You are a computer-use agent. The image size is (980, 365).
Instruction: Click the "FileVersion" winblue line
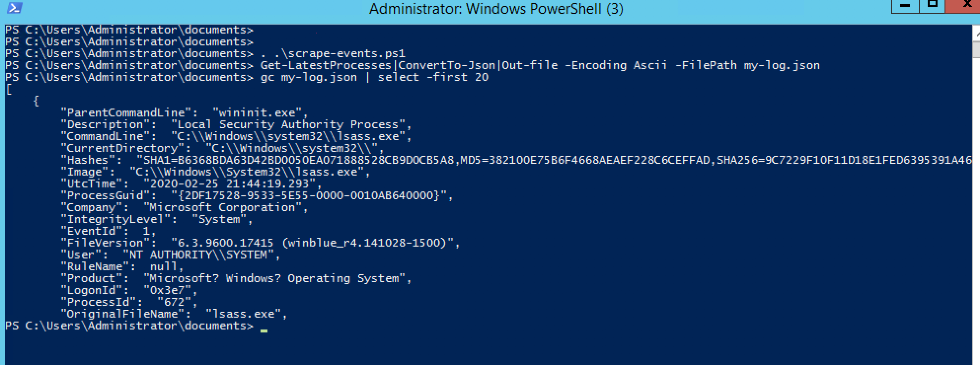point(260,243)
